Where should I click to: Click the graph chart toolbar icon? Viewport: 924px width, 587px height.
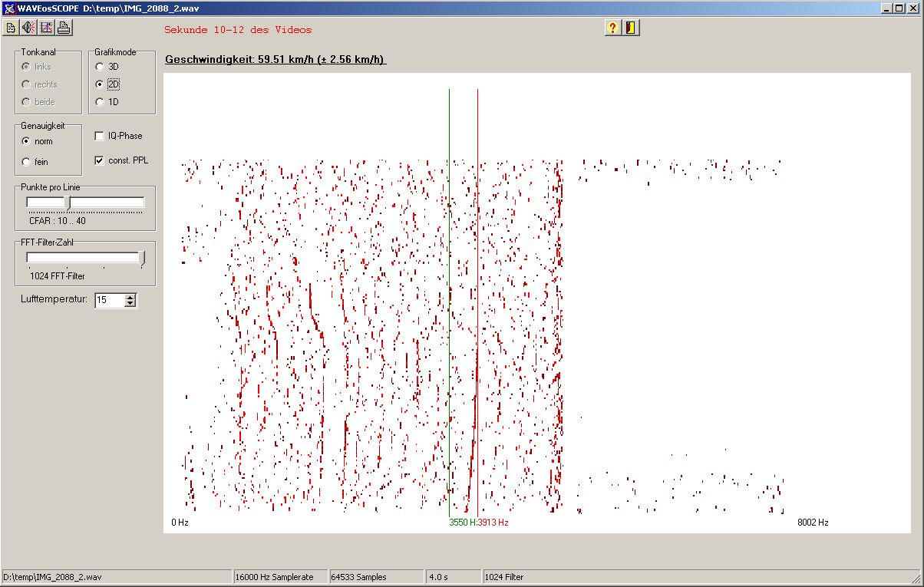46,28
